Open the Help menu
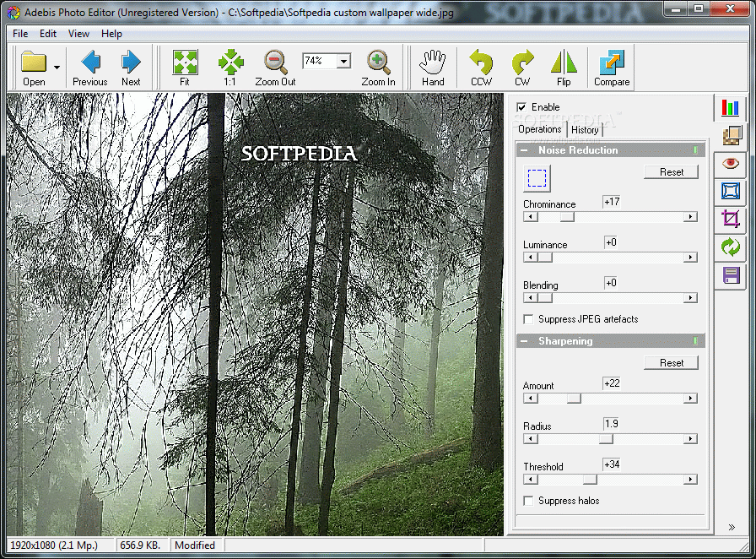The width and height of the screenshot is (756, 559). 112,34
